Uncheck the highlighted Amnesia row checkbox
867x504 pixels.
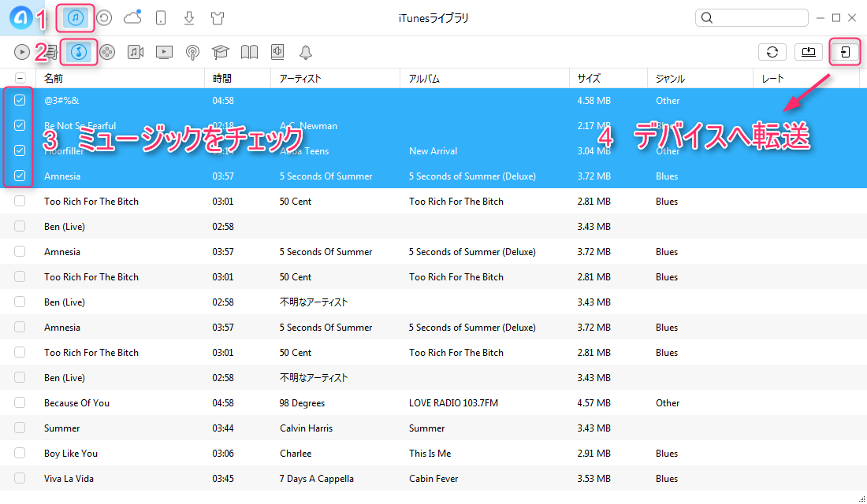click(20, 176)
